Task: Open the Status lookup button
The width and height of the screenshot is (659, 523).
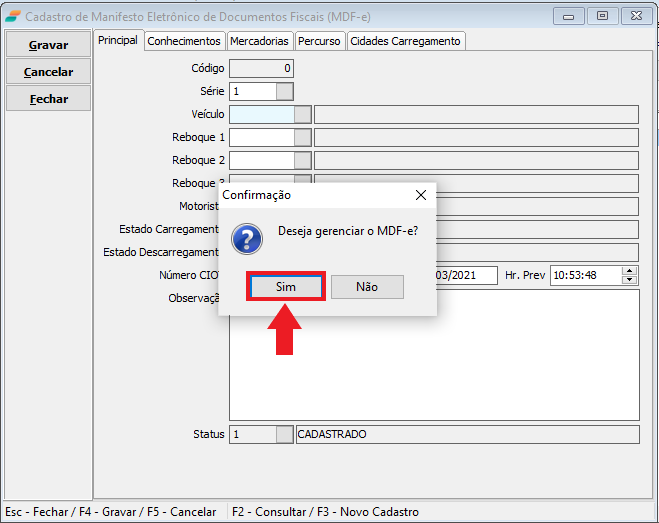Action: tap(285, 435)
